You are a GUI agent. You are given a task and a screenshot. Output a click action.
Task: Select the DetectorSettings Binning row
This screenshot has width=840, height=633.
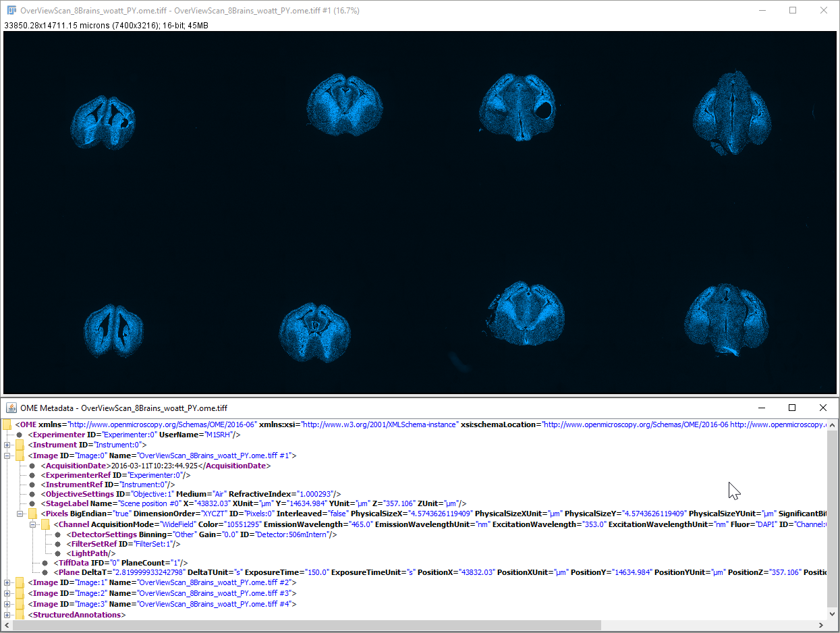[202, 534]
